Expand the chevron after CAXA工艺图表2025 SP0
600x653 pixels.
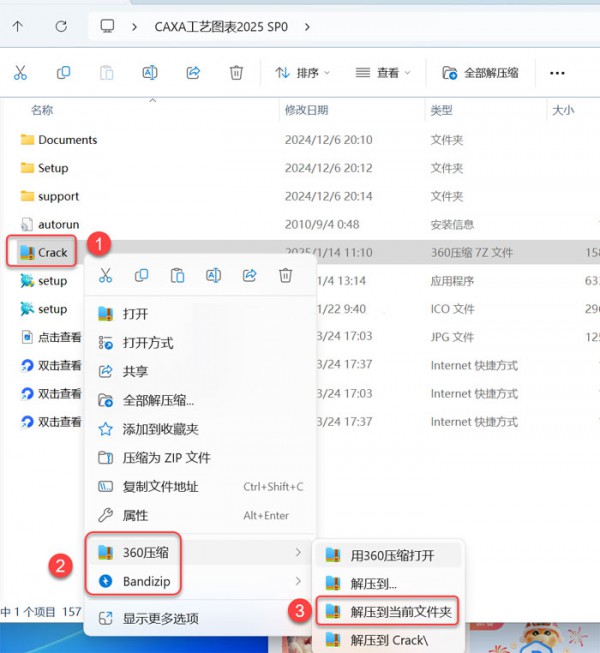point(307,27)
